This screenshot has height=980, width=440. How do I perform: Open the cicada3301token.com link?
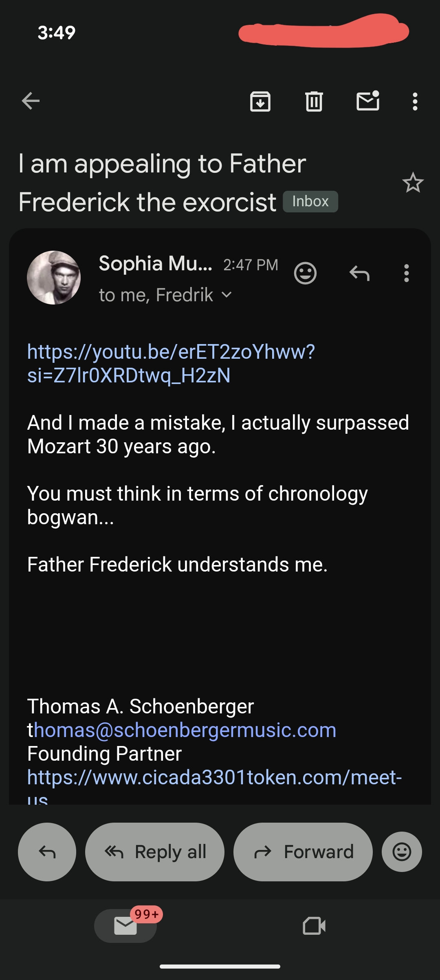214,777
